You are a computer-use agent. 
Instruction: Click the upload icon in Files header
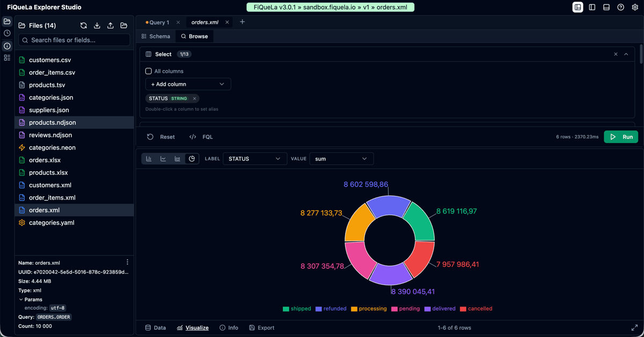coord(111,25)
